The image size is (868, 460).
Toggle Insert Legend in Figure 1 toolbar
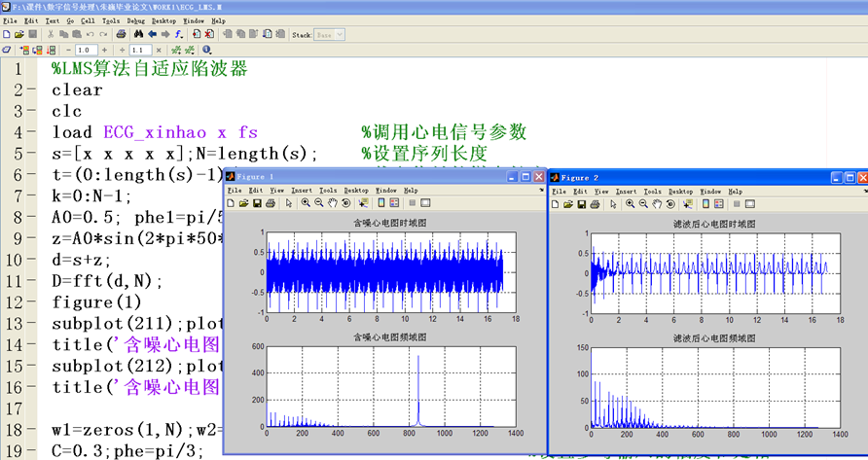pyautogui.click(x=394, y=203)
